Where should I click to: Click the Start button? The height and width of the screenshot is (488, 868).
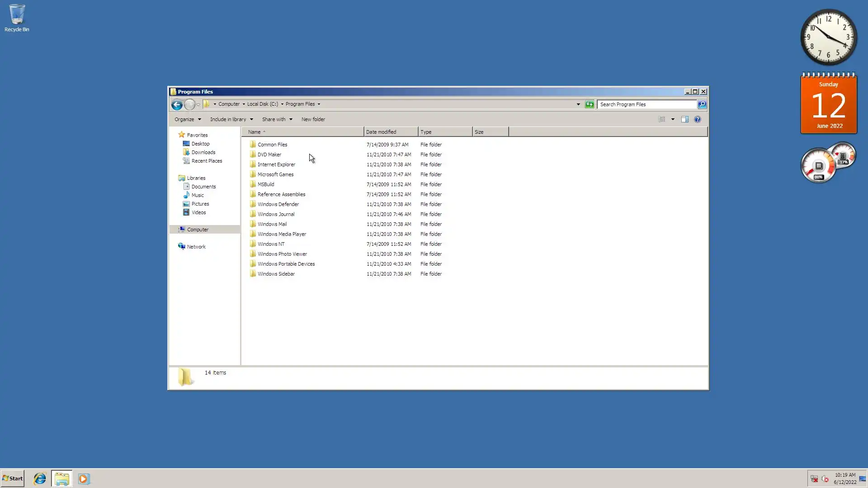(13, 479)
